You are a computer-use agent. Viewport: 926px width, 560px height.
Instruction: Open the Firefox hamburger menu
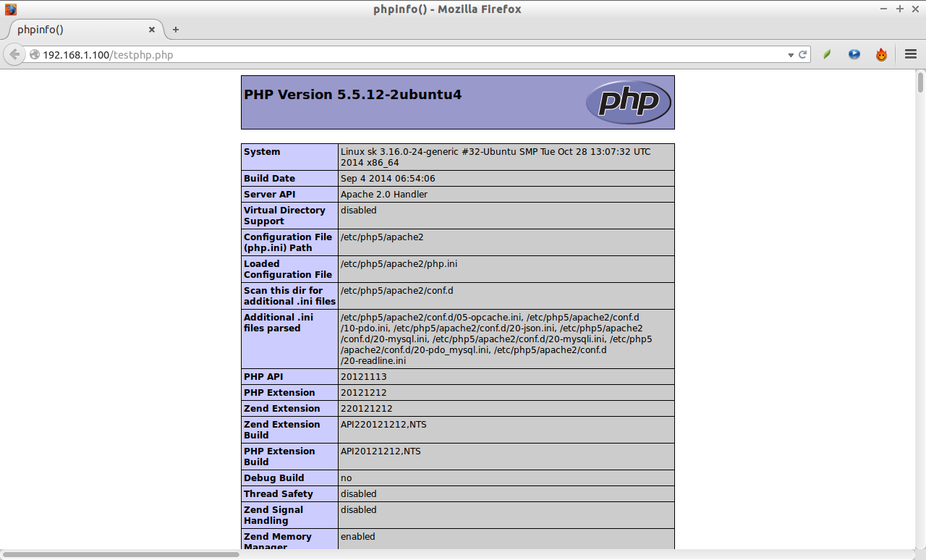click(x=911, y=54)
